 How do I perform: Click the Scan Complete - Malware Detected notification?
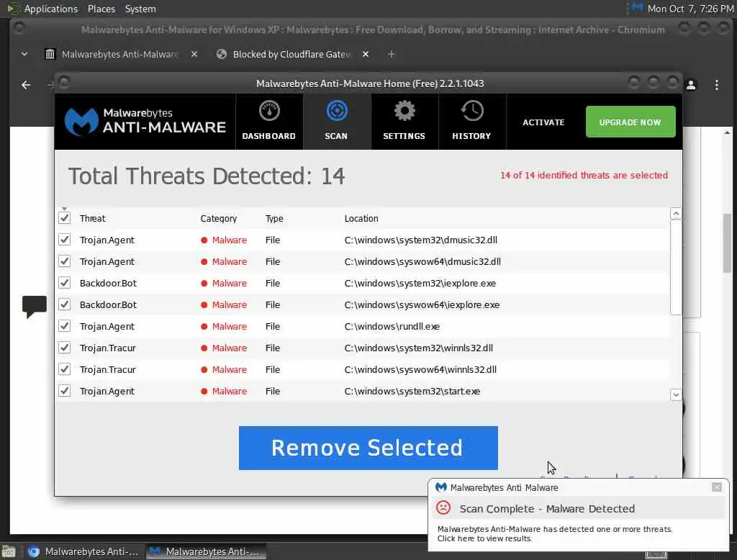coord(547,509)
